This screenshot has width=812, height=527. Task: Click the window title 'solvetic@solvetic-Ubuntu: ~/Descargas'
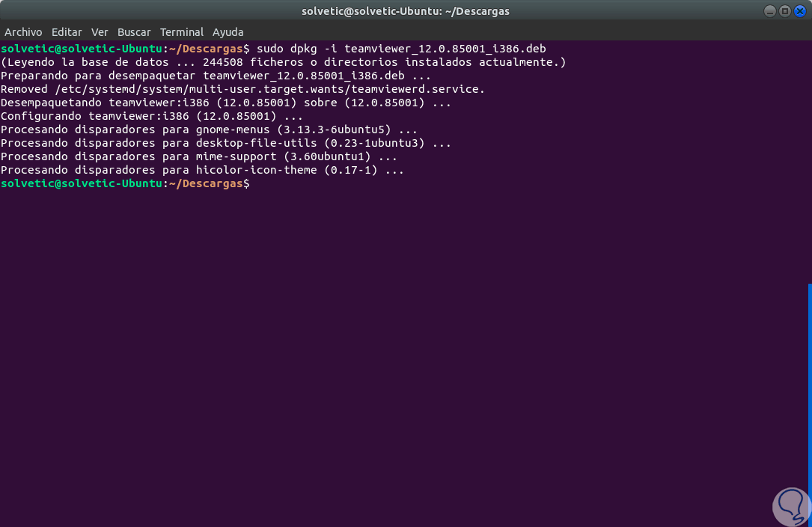point(406,11)
